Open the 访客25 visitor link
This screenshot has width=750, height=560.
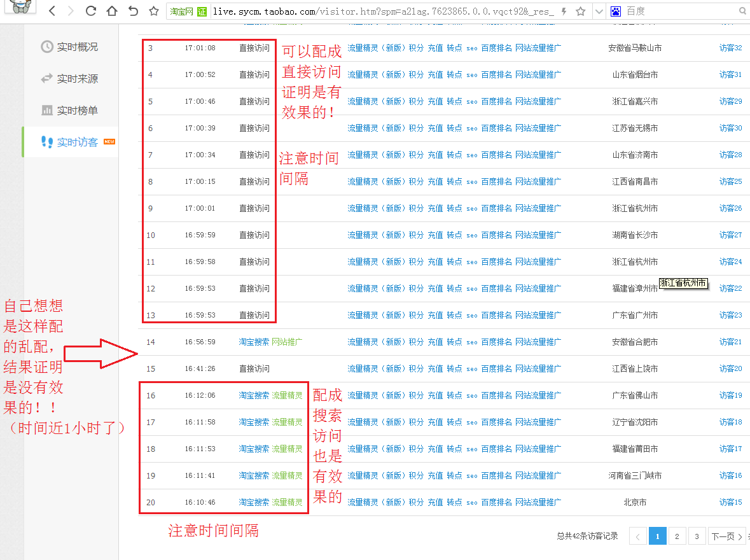730,182
